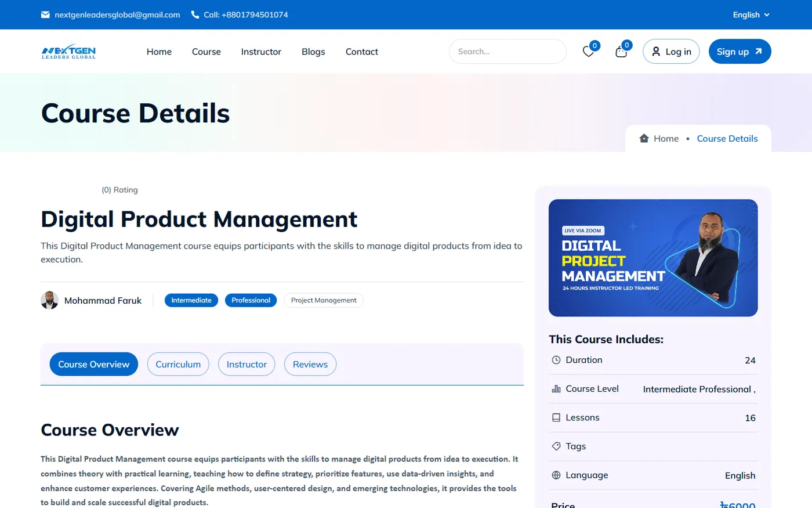Click the "Digital Product Management" course title
Screen dimensions: 812x508
[x=199, y=219]
